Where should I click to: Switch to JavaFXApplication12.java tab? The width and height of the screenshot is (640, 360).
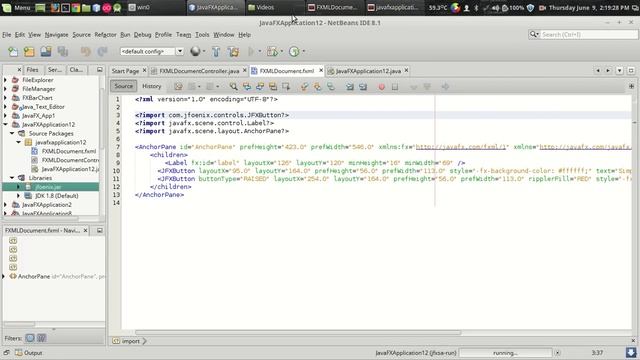pyautogui.click(x=368, y=71)
